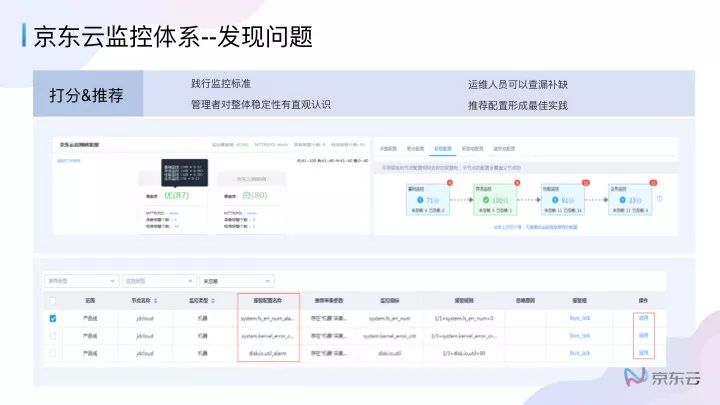This screenshot has width=720, height=405.
Task: Click red badge on the 71分 card
Action: [450, 183]
